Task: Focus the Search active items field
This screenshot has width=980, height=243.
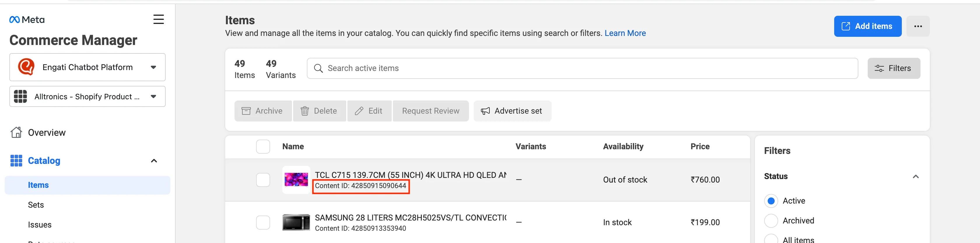Action: click(x=582, y=68)
